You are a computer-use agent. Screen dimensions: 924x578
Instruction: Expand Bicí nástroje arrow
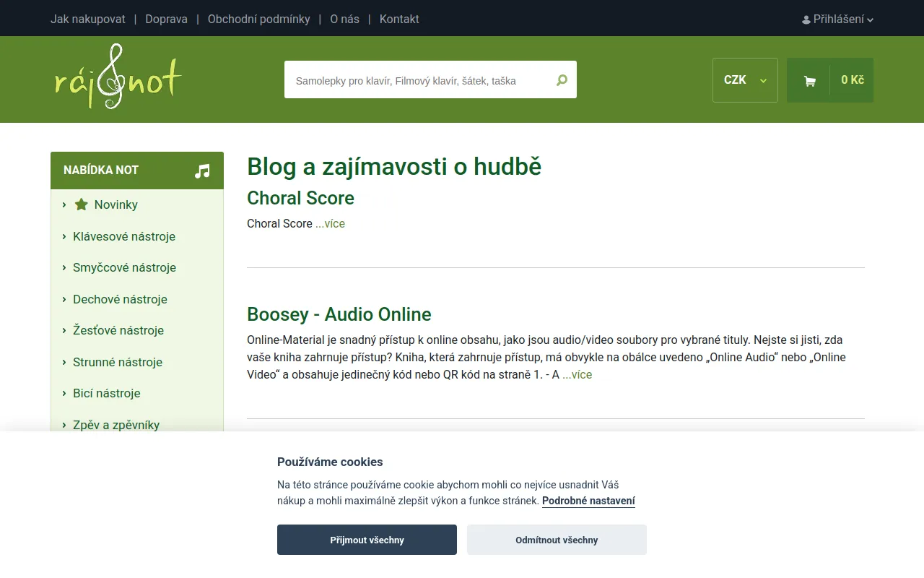coord(64,393)
